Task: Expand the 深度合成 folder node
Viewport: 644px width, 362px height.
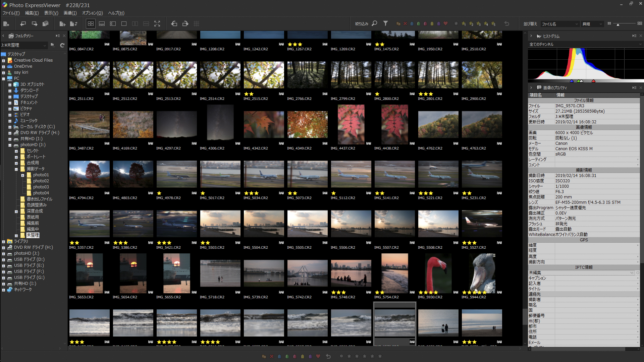Action: point(16,212)
